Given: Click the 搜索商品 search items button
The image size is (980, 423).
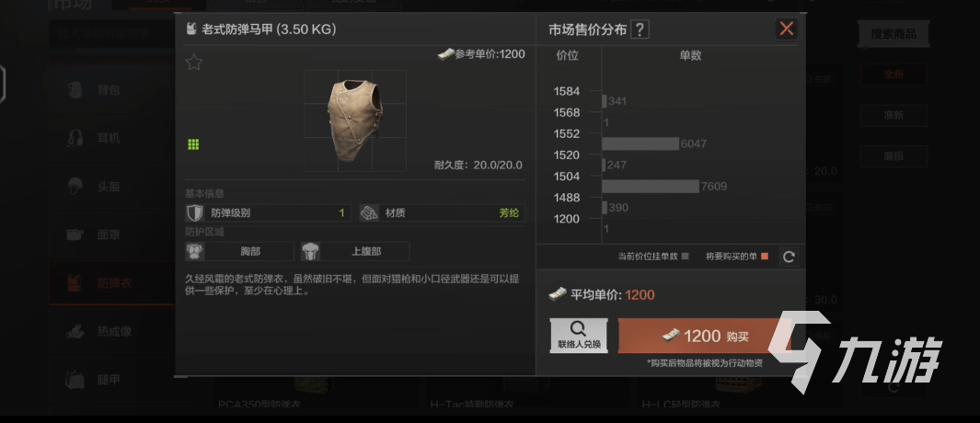Looking at the screenshot, I should click(x=894, y=34).
